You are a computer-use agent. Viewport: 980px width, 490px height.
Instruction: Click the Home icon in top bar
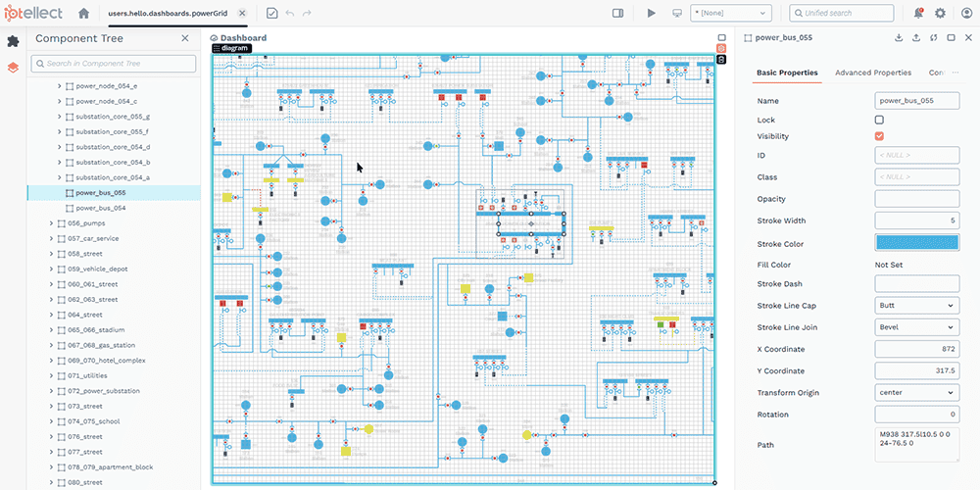(83, 14)
